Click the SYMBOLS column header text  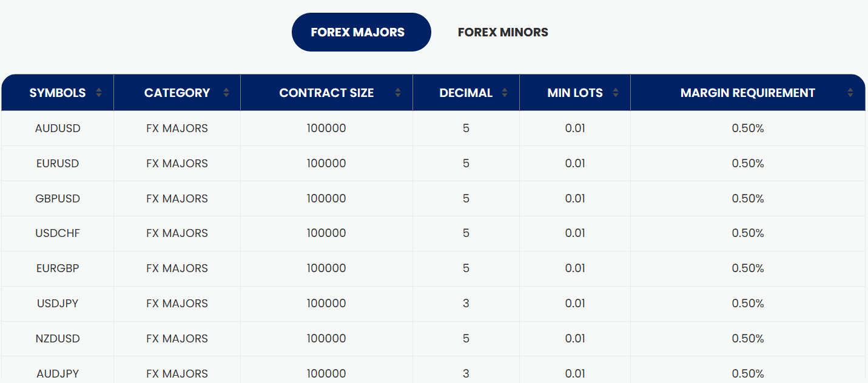(58, 93)
